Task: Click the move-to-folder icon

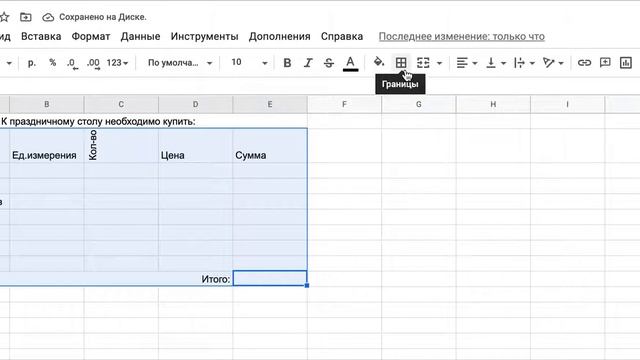Action: 26,17
